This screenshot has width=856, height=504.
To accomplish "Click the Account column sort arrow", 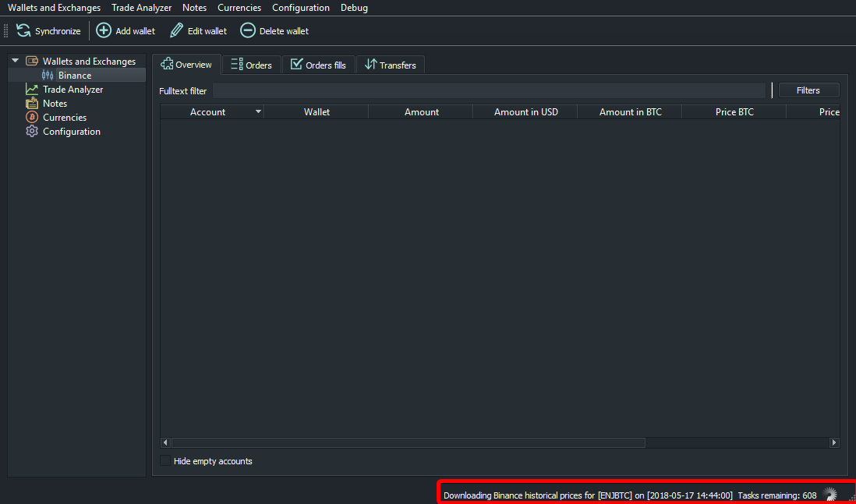I will click(x=258, y=112).
